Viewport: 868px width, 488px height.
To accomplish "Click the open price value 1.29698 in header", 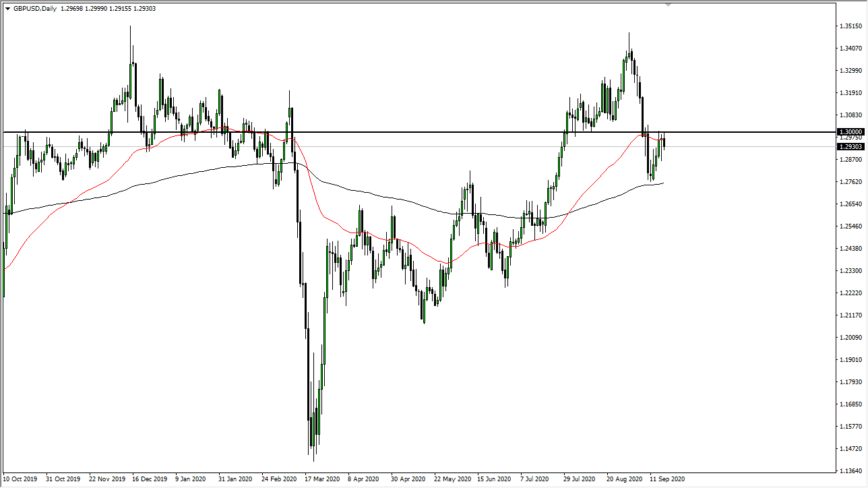I will [73, 9].
